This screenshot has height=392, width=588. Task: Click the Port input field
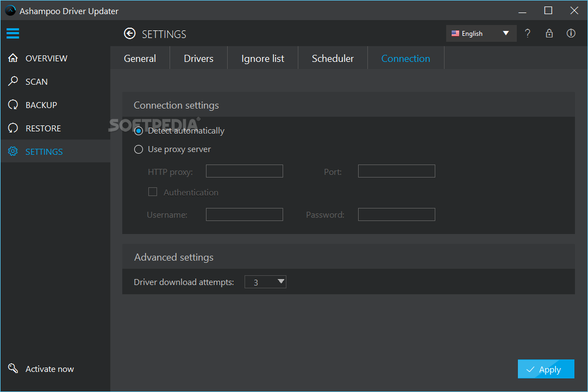coord(397,171)
